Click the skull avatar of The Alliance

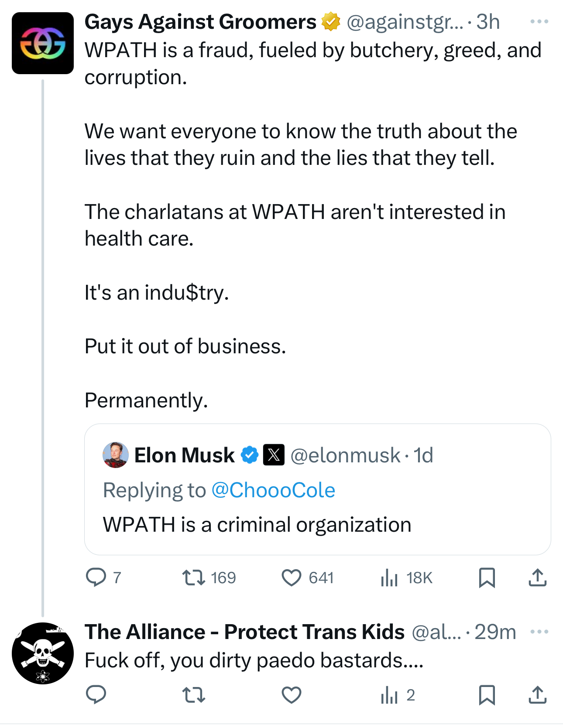coord(43,653)
